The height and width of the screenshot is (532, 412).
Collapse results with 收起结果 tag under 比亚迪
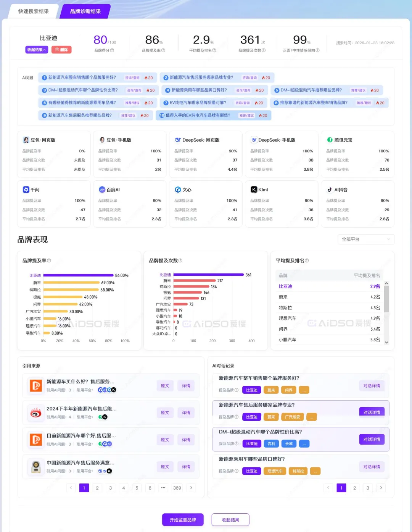point(37,50)
